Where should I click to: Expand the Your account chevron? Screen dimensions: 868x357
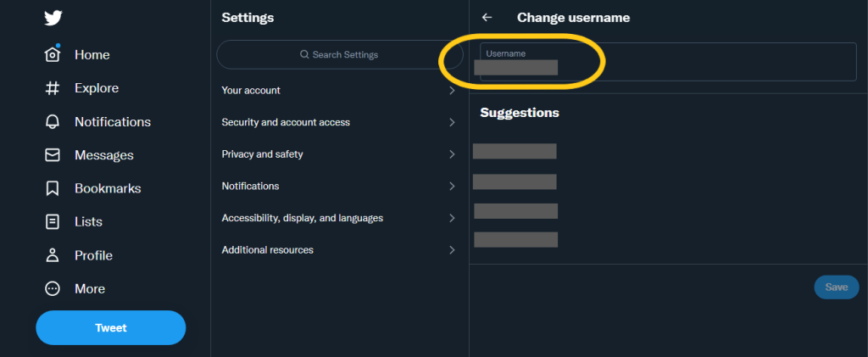[x=452, y=91]
